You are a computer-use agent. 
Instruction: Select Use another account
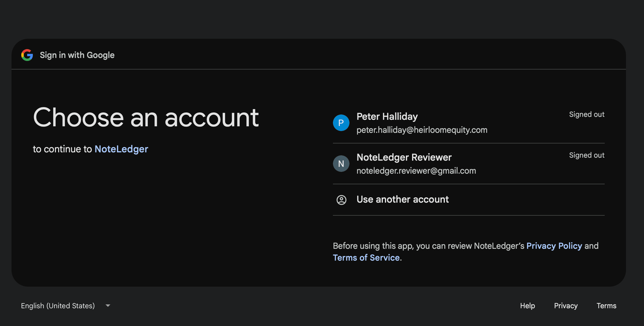[x=469, y=200]
